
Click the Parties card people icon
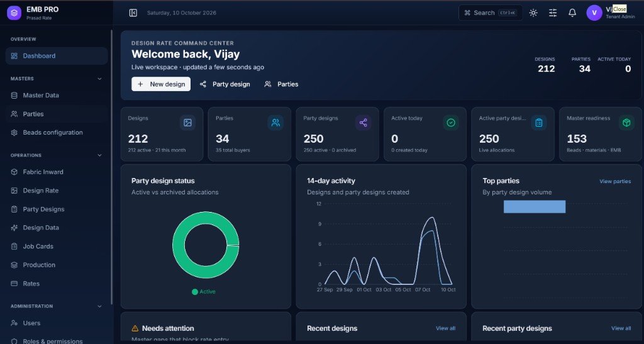[x=275, y=123]
